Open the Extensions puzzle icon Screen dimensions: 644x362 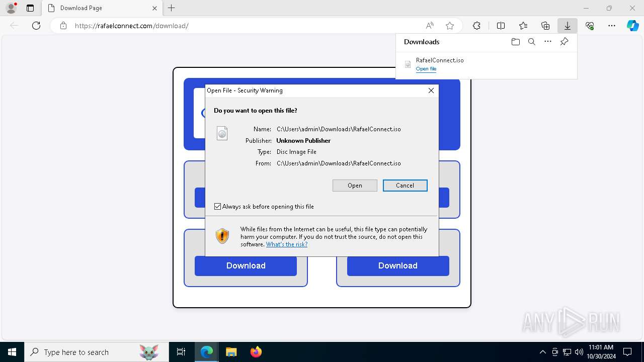[476, 26]
